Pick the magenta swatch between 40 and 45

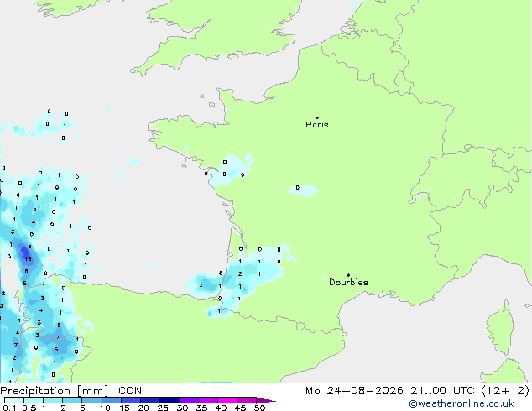(x=227, y=400)
